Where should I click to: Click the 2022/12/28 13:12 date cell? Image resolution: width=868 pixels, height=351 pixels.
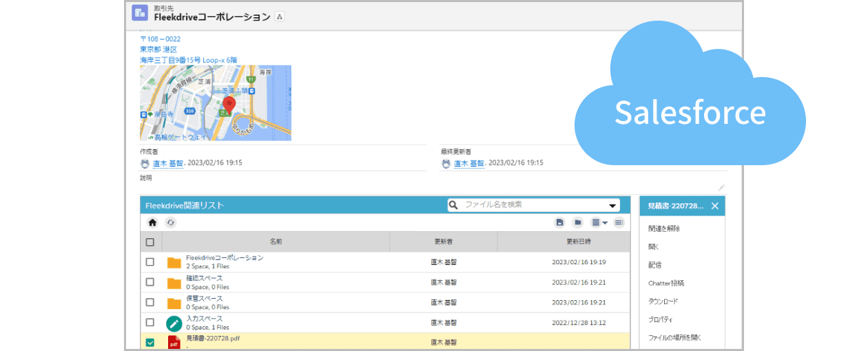click(579, 322)
